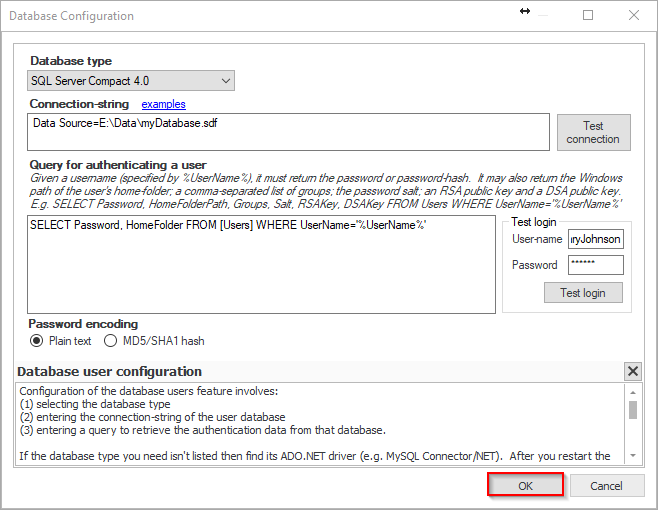This screenshot has width=658, height=510.
Task: Select MD5/SHA1 hash password encoding
Action: click(111, 341)
